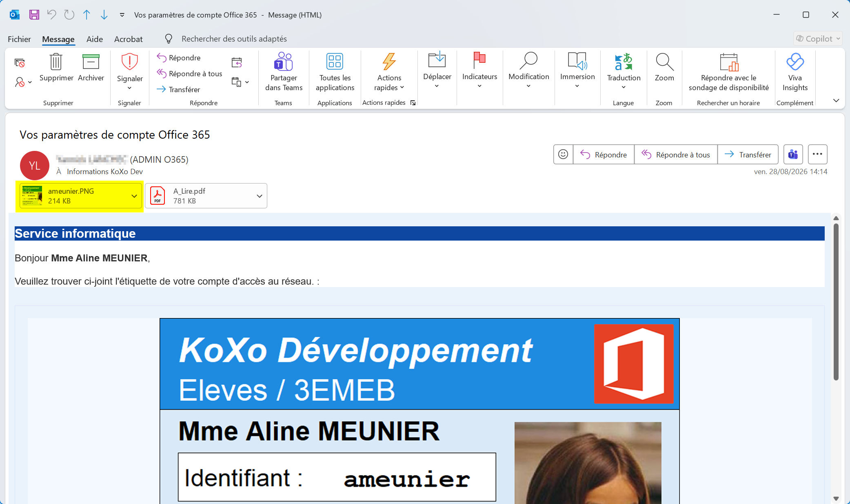Expand the ameunier.PNG attachment dropdown arrow

click(x=134, y=196)
